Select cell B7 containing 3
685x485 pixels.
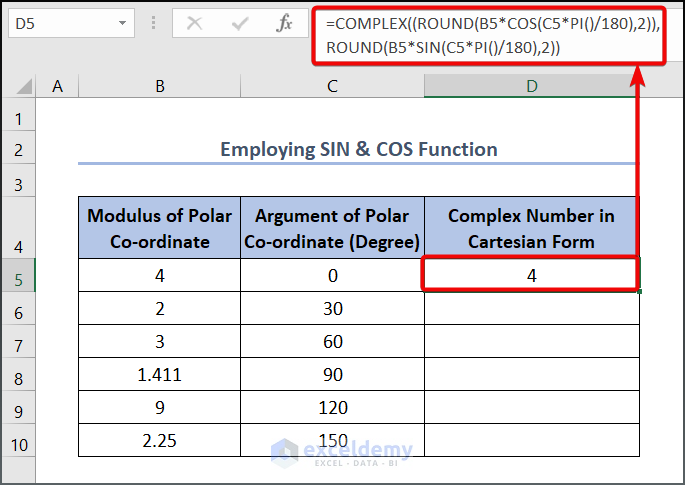[x=159, y=341]
